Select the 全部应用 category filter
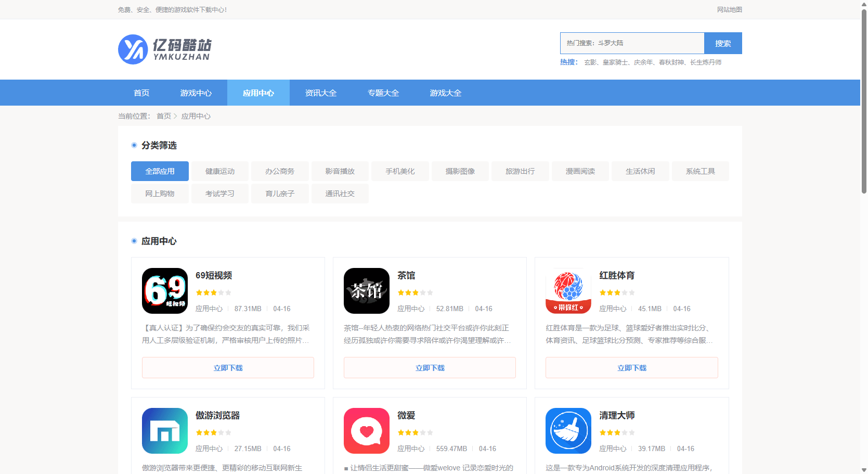This screenshot has width=868, height=474. pyautogui.click(x=160, y=171)
